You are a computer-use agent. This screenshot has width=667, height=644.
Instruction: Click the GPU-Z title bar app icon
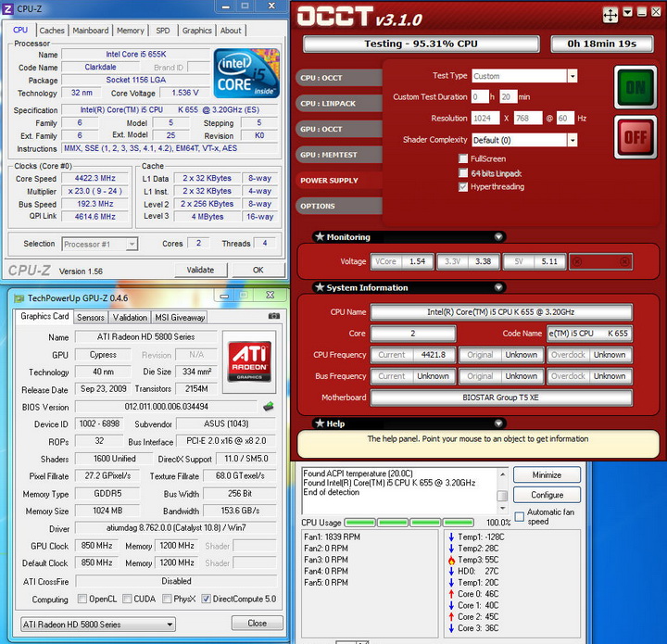tap(19, 298)
